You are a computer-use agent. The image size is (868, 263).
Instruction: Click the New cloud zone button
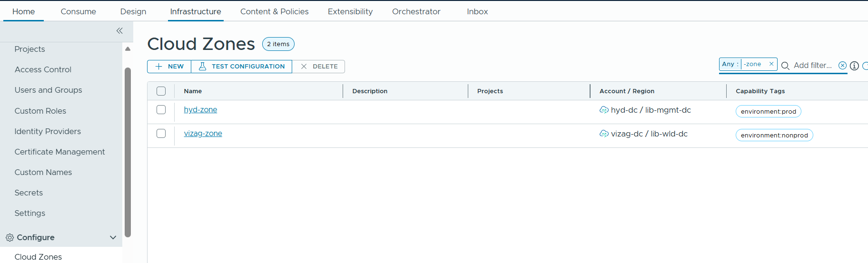pyautogui.click(x=169, y=67)
